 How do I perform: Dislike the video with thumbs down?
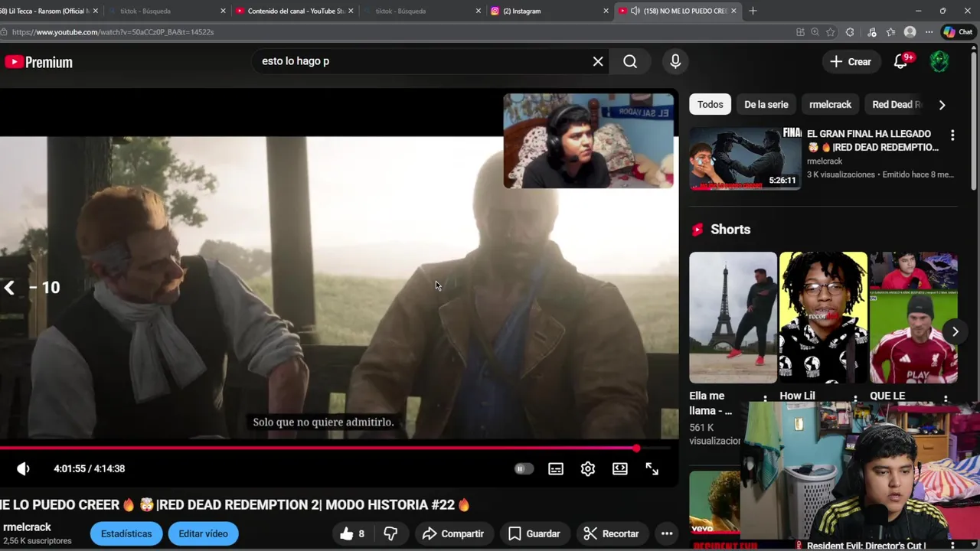point(390,533)
